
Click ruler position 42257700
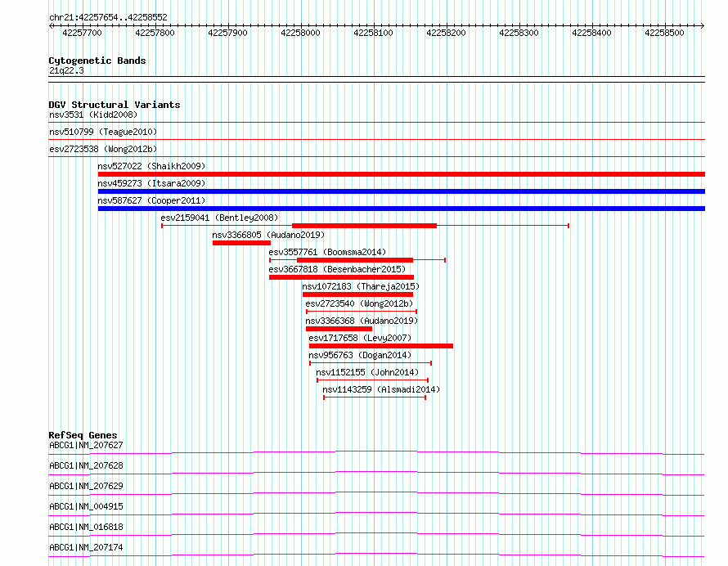pos(82,33)
